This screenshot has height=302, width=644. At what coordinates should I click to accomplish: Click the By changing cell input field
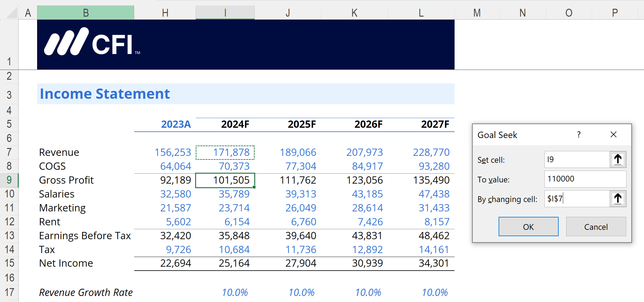tap(577, 199)
